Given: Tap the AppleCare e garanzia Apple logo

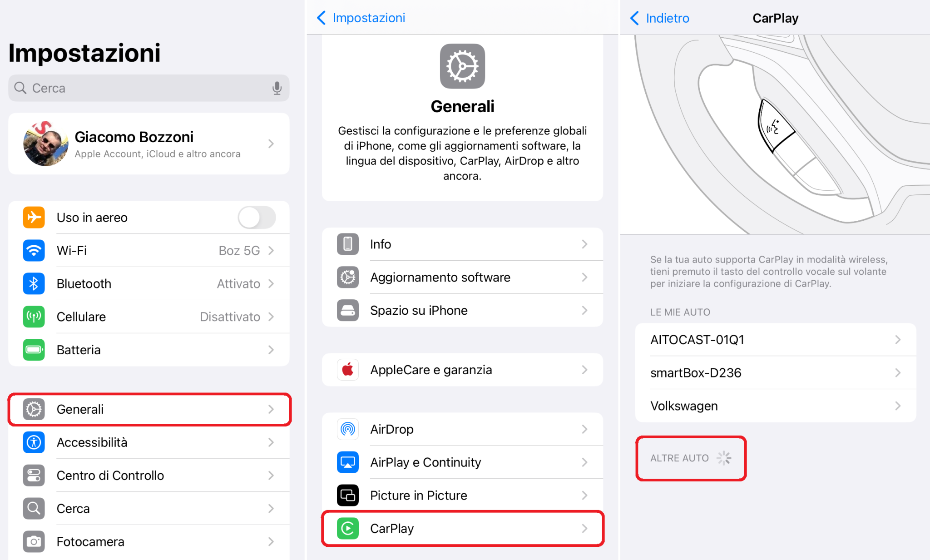Looking at the screenshot, I should 347,369.
